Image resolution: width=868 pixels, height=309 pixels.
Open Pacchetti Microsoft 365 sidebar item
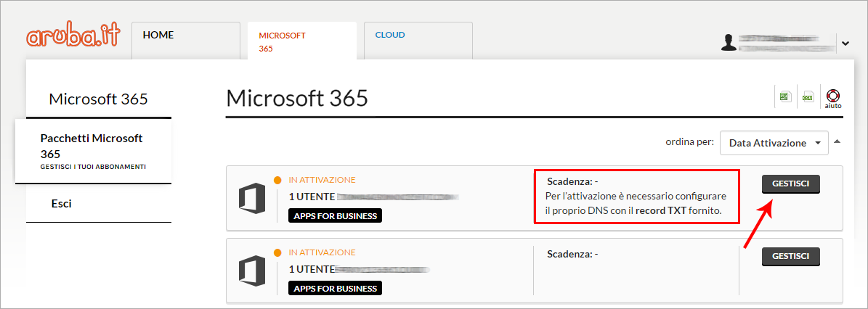93,150
